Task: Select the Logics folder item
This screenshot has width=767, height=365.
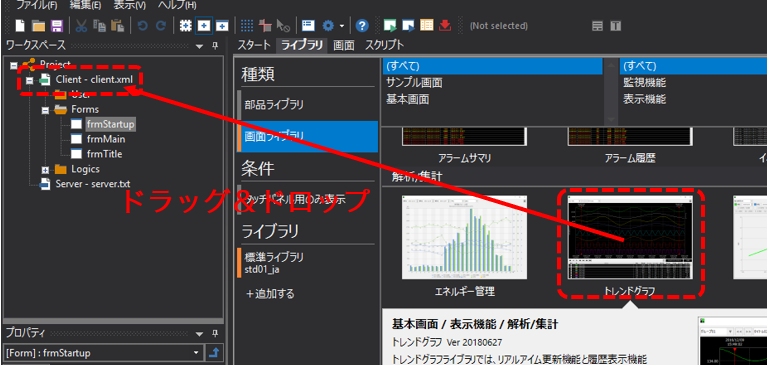Action: point(85,169)
